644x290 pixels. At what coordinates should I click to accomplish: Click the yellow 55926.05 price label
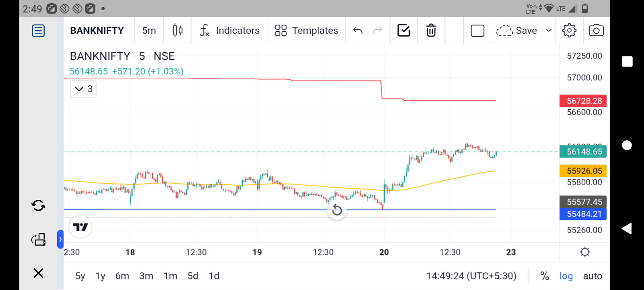(583, 171)
